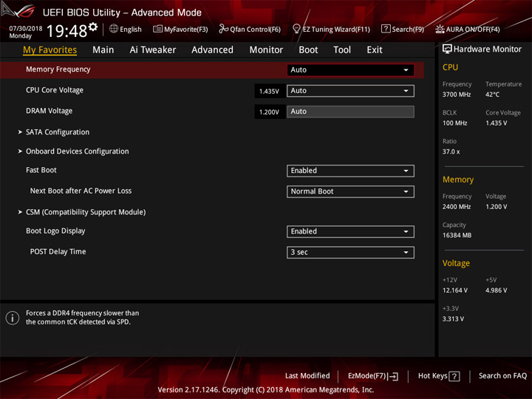Screen dimensions: 532x399
Task: Click the EZ Tuning Wizard lightbulb icon
Action: [x=296, y=29]
